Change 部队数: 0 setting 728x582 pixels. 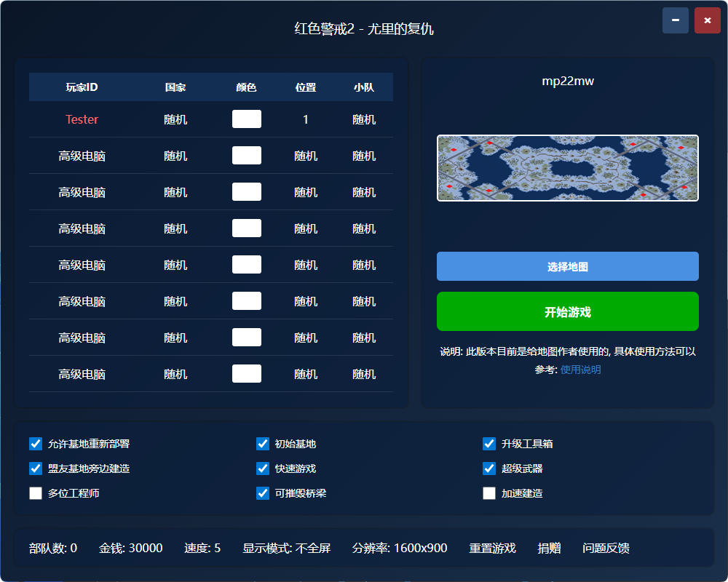point(53,548)
